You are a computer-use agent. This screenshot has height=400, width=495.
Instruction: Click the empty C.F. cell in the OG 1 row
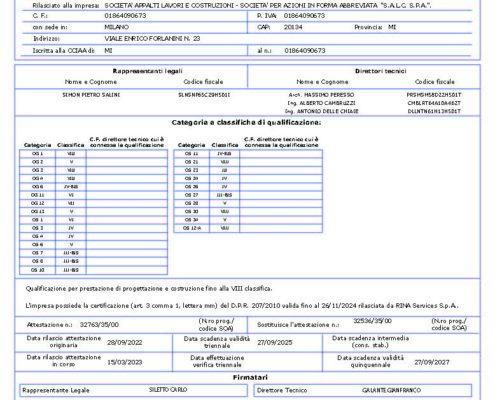click(x=127, y=154)
